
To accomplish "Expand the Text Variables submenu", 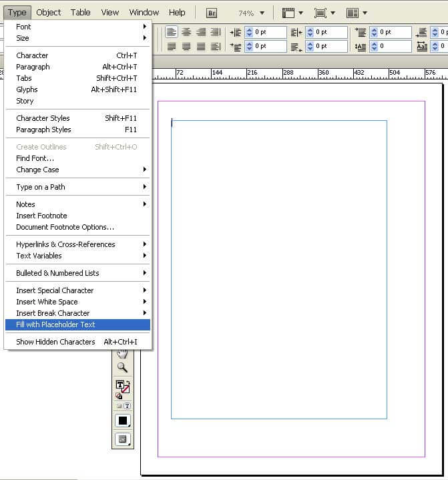I will tap(77, 256).
